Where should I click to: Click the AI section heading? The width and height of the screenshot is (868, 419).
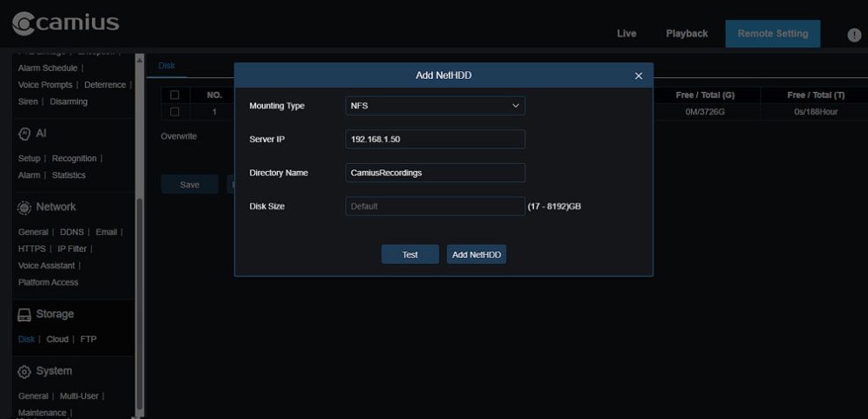pos(41,133)
